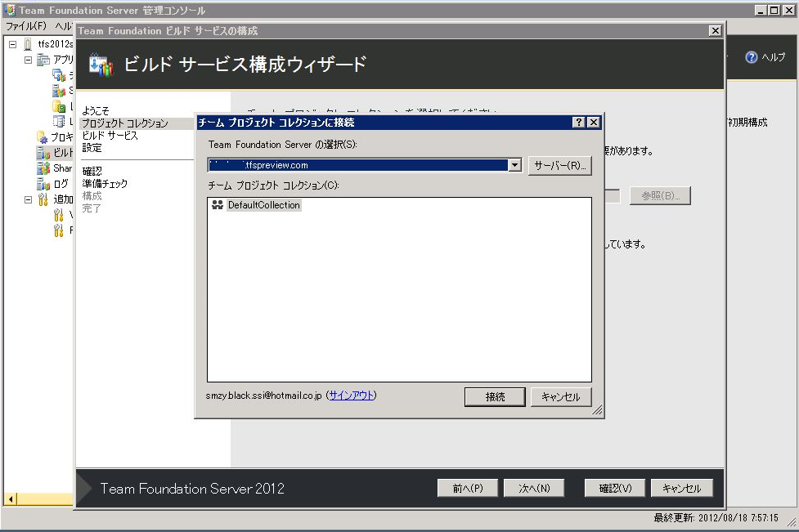
Task: Open the Team Foundation Server dropdown arrow
Action: point(514,165)
